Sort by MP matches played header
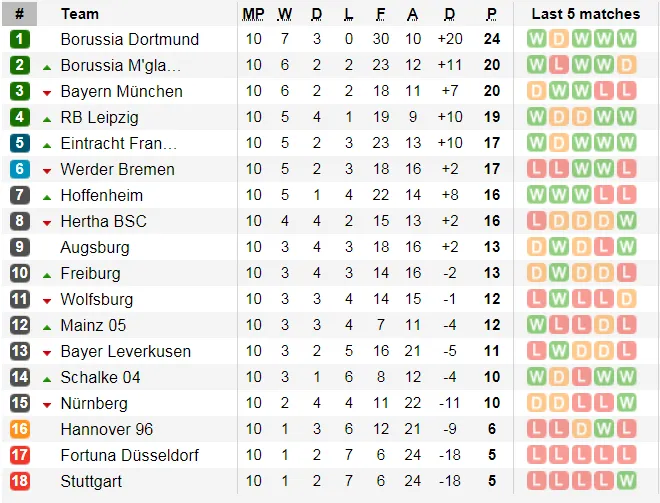This screenshot has height=503, width=660. tap(253, 14)
